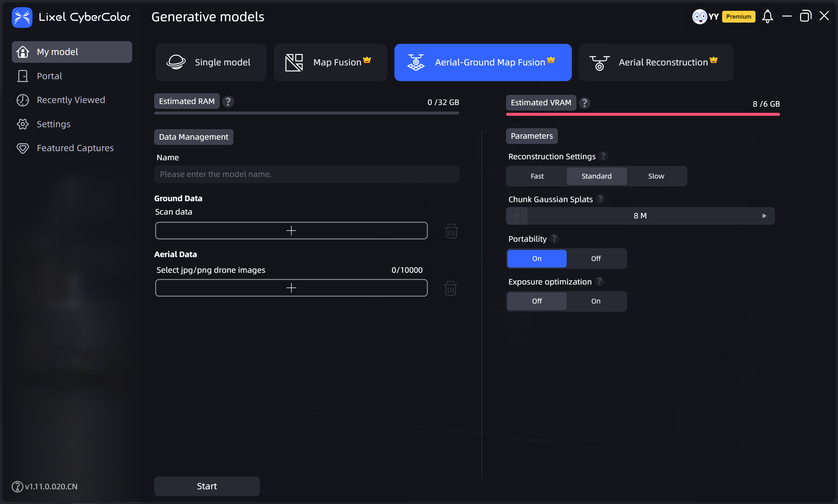This screenshot has height=504, width=838.
Task: Click the 8 /6 GB VRAM value
Action: [x=766, y=104]
